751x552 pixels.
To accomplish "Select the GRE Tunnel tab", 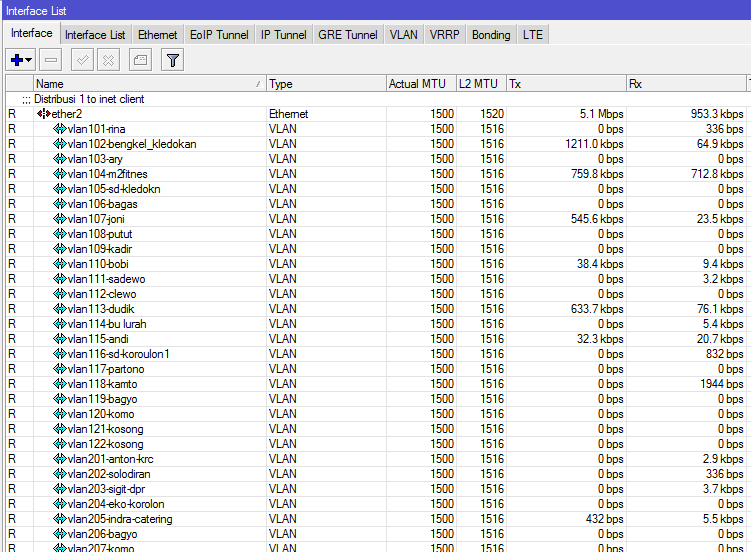I will (x=348, y=35).
